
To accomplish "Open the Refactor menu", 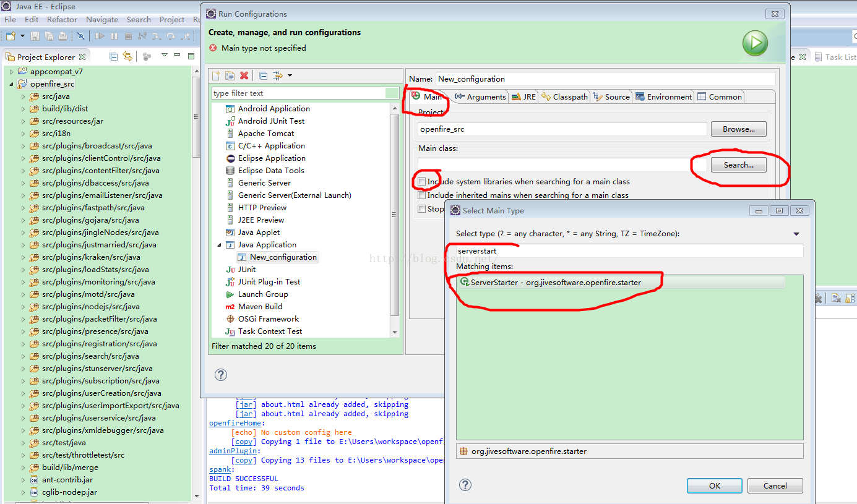I will point(62,20).
